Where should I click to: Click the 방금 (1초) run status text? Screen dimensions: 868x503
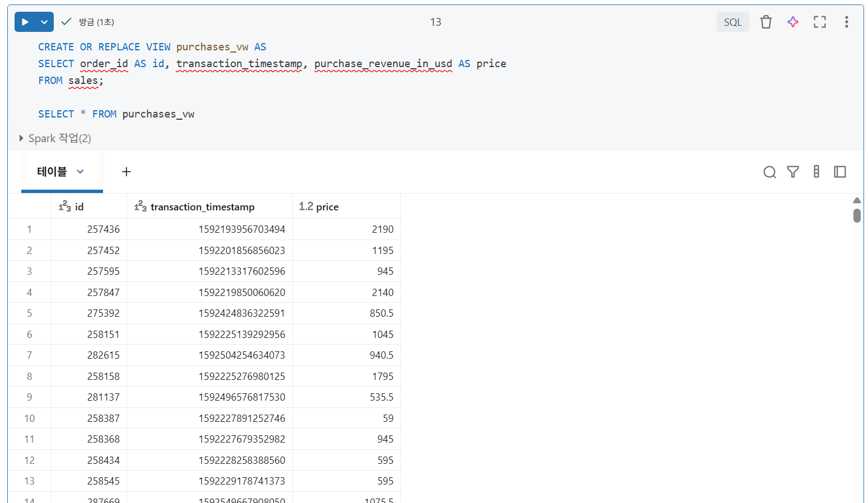click(x=96, y=22)
